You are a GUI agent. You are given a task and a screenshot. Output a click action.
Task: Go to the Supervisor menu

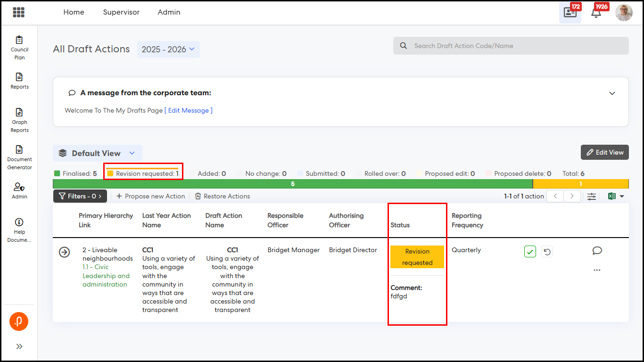(121, 12)
